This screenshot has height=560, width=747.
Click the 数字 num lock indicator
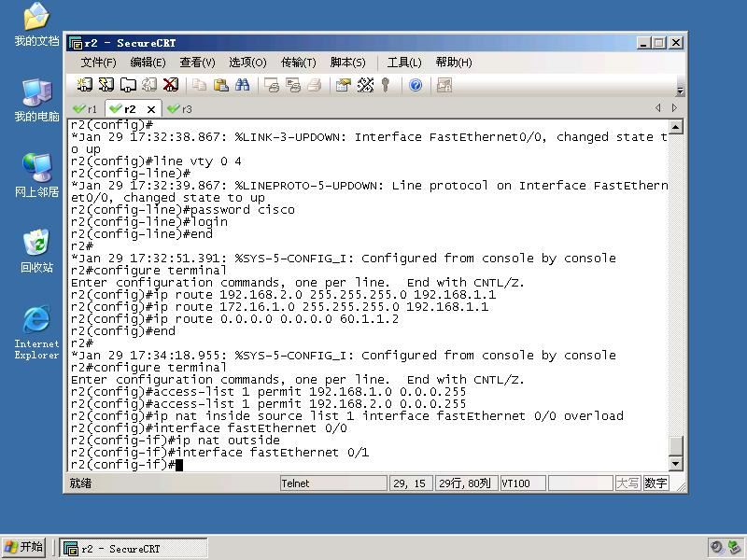(x=655, y=483)
